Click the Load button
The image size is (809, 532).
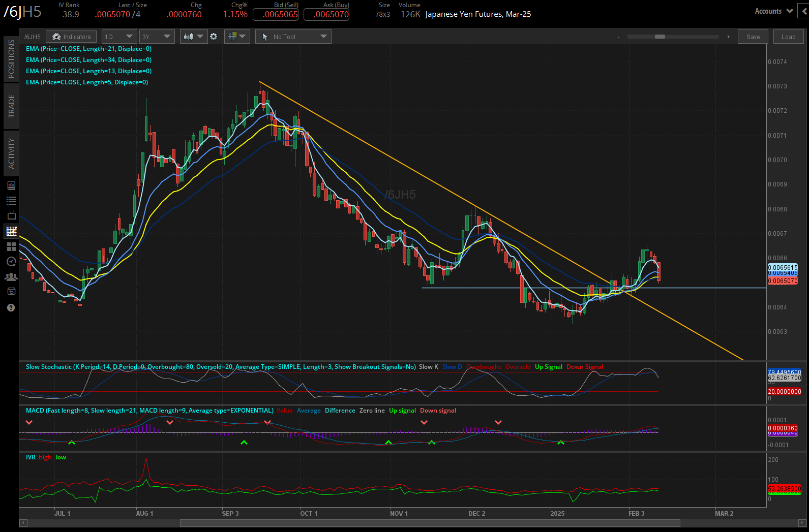[789, 37]
